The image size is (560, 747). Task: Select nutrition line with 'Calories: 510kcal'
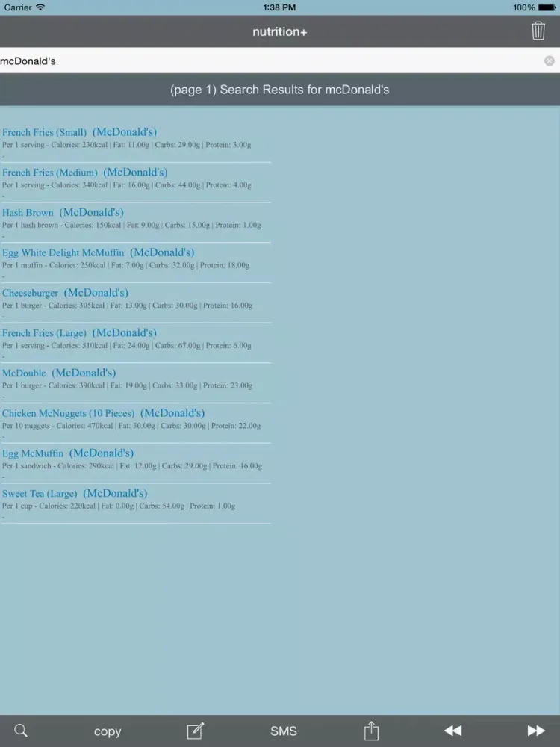coord(127,345)
